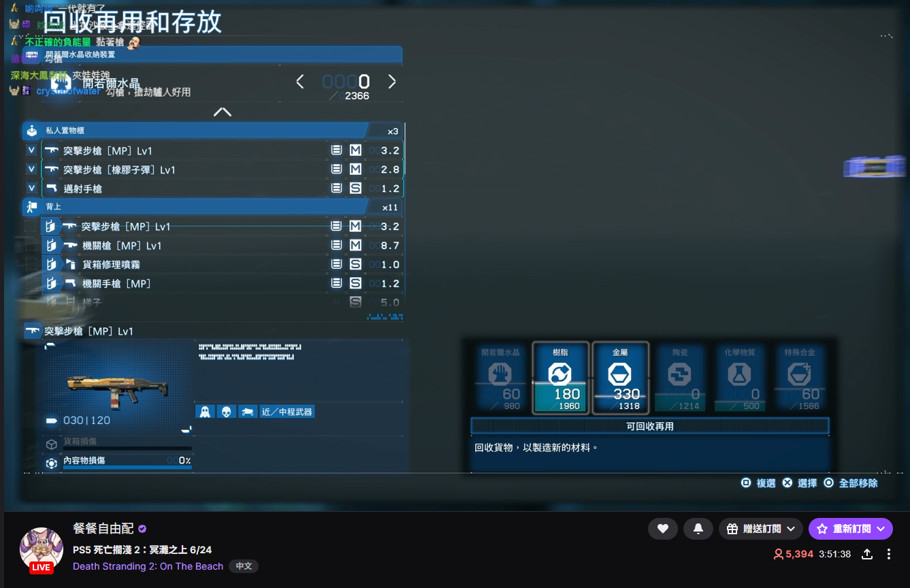Screen dimensions: 910x588
Task: Click the pistol icon beside 遇射手槍
Action: pos(52,188)
